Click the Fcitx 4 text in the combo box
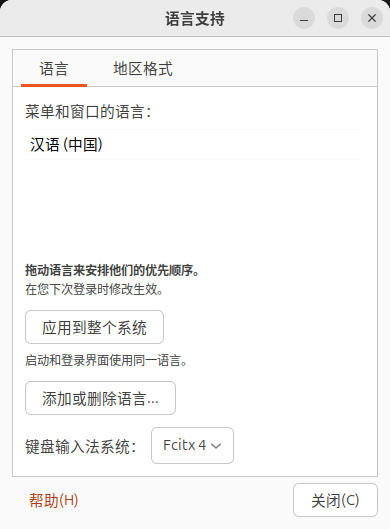The width and height of the screenshot is (390, 529). [x=185, y=445]
